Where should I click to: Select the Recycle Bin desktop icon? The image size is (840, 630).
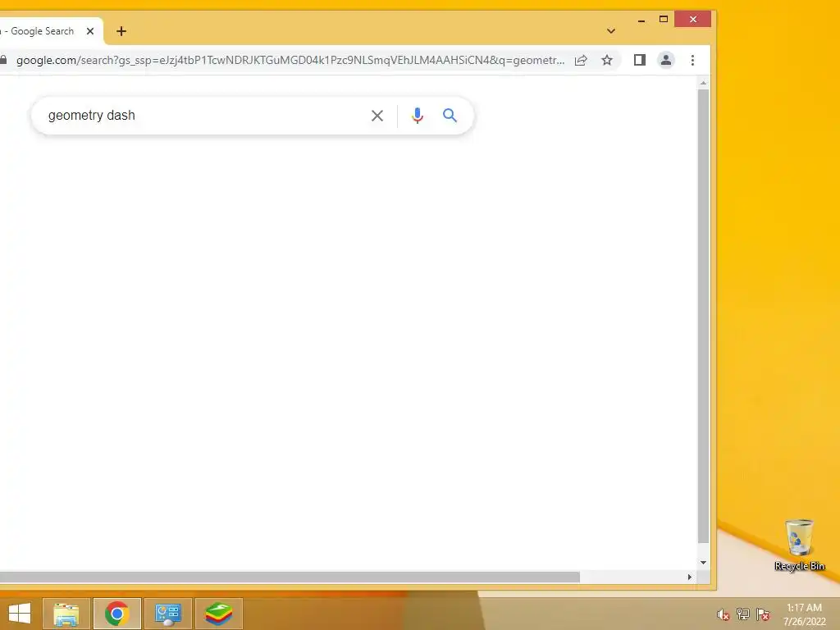799,545
